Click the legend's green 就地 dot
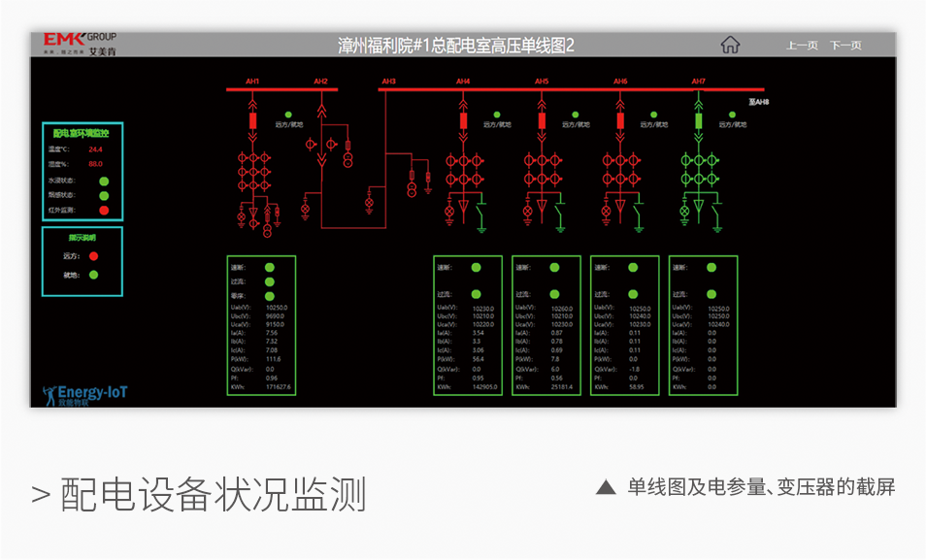Viewport: 926px width, 560px height. (93, 275)
